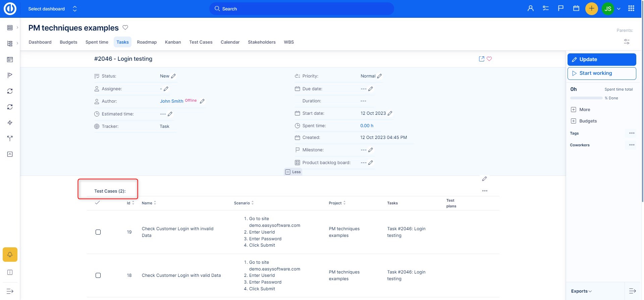Screen dimensions: 644x300
Task: Click the yellow plus create button
Action: pos(591,9)
